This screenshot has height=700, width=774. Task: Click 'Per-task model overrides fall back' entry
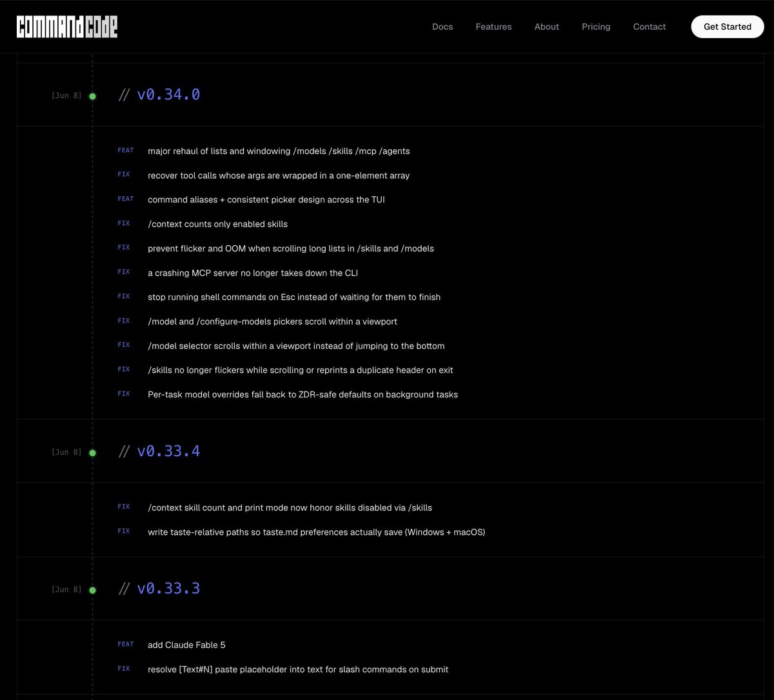303,394
